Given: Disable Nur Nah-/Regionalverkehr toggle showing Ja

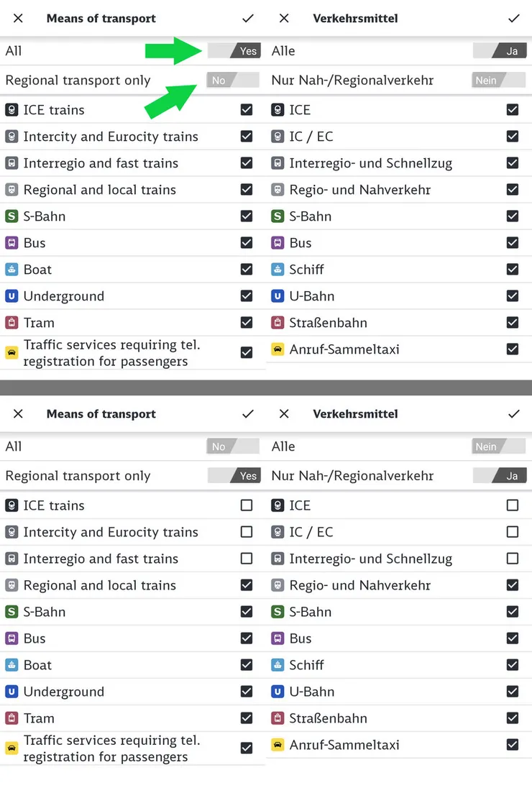Looking at the screenshot, I should [499, 476].
